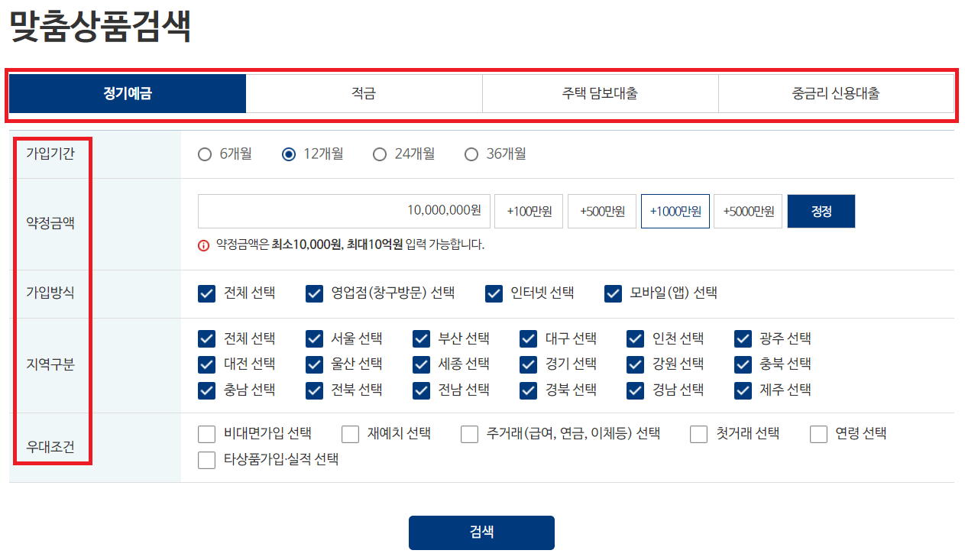
Task: Click the +100만원 button
Action: click(x=528, y=211)
